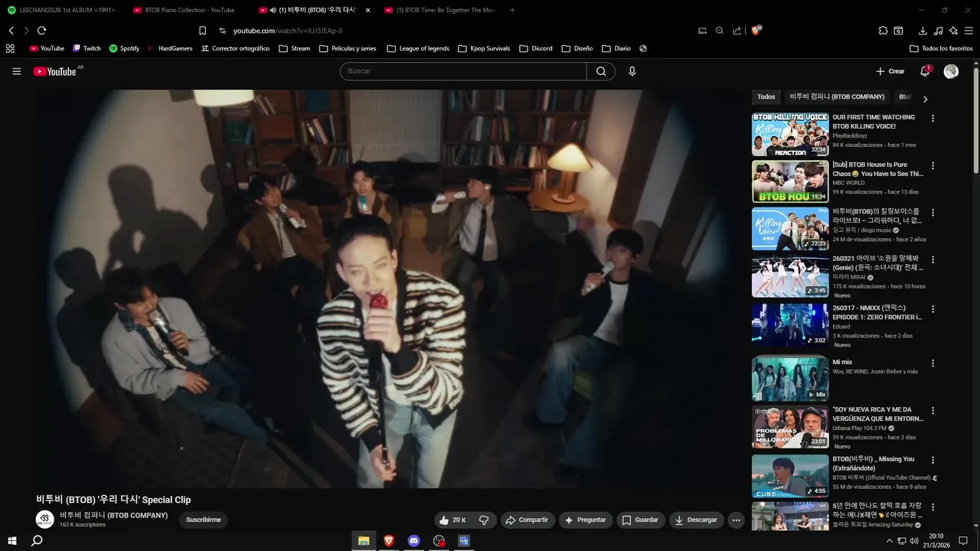Go back using browser back arrow

coord(11,31)
